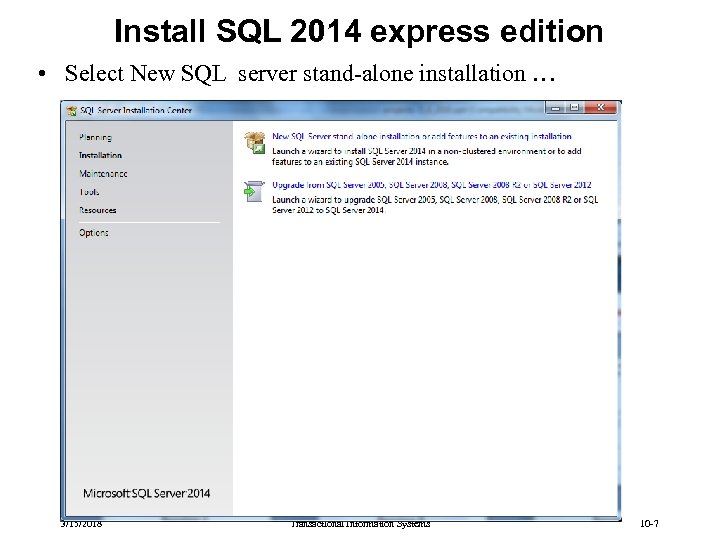The image size is (720, 540).
Task: Click the new installation box icon
Action: point(255,142)
